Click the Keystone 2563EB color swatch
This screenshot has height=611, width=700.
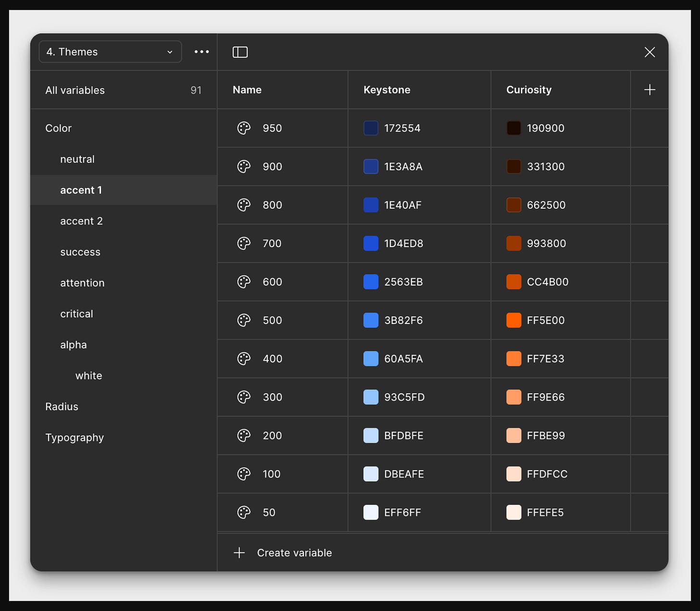371,282
